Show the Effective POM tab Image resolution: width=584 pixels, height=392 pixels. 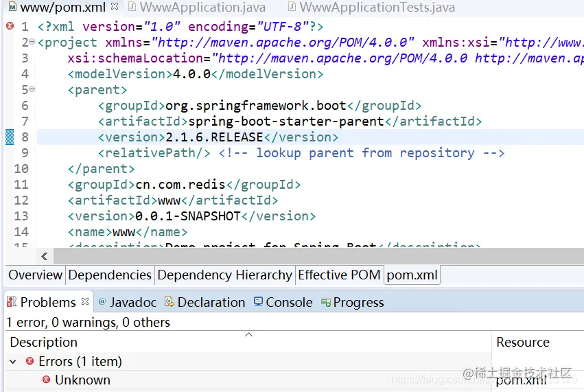[339, 275]
